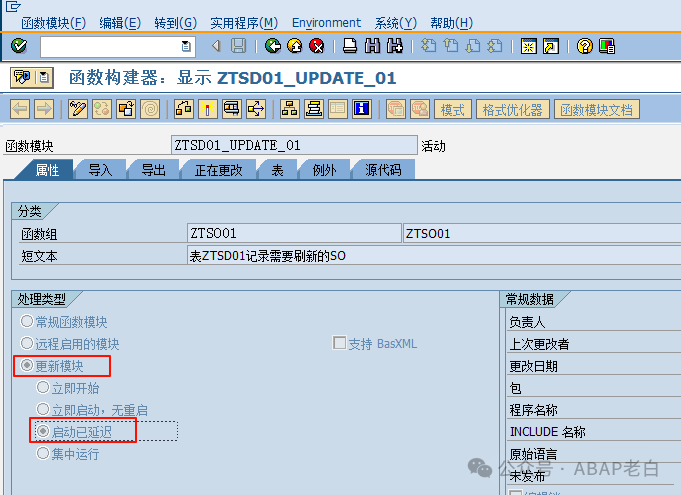This screenshot has width=681, height=495.
Task: Click 格式优化器 button
Action: [512, 109]
